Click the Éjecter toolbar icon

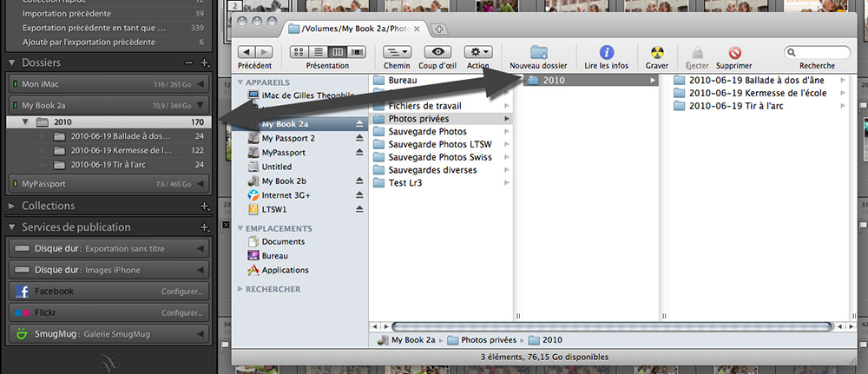pyautogui.click(x=697, y=53)
